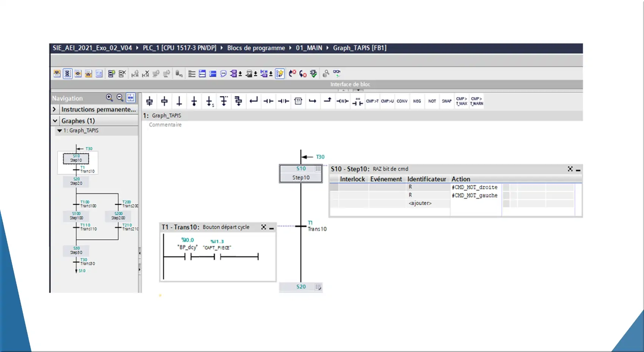Screen dimensions: 644x352
Task: Click the Evénement column header
Action: 386,179
